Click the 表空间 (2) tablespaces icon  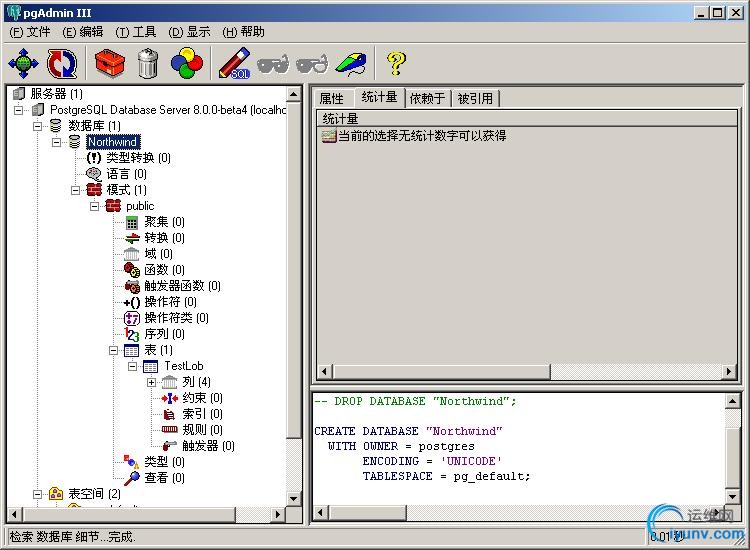tap(56, 493)
